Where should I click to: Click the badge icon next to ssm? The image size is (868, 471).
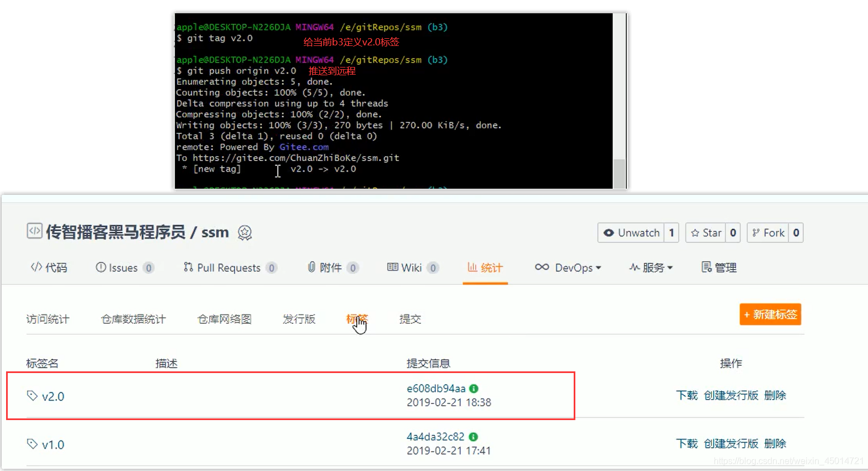(245, 233)
